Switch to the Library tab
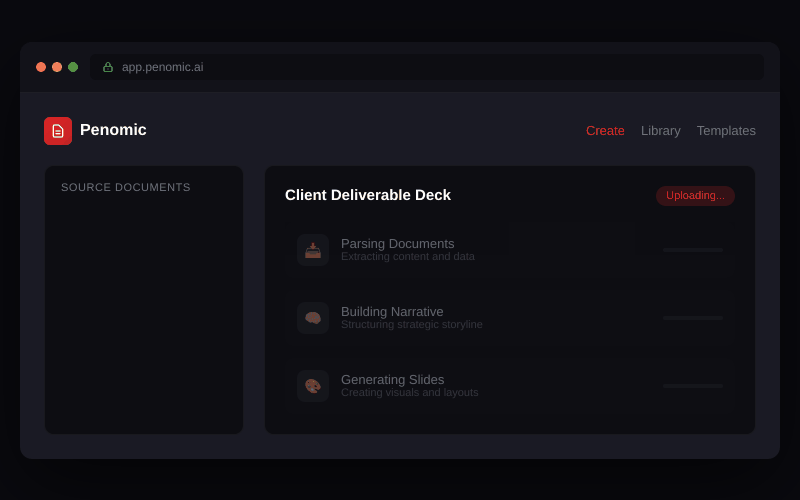Screen dimensions: 800x500 tap(660, 131)
